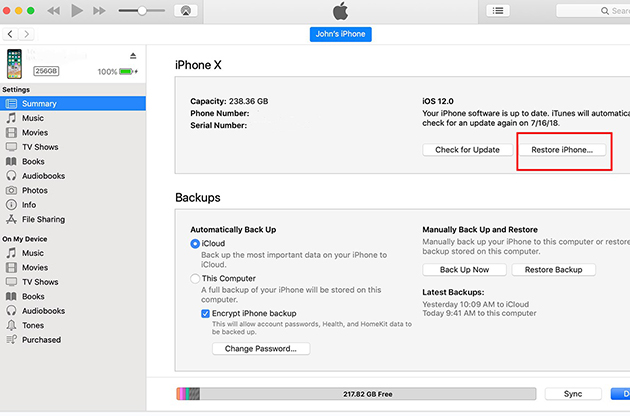Uncheck Encrypt iPhone backup checkbox
This screenshot has height=416, width=630.
click(x=205, y=314)
